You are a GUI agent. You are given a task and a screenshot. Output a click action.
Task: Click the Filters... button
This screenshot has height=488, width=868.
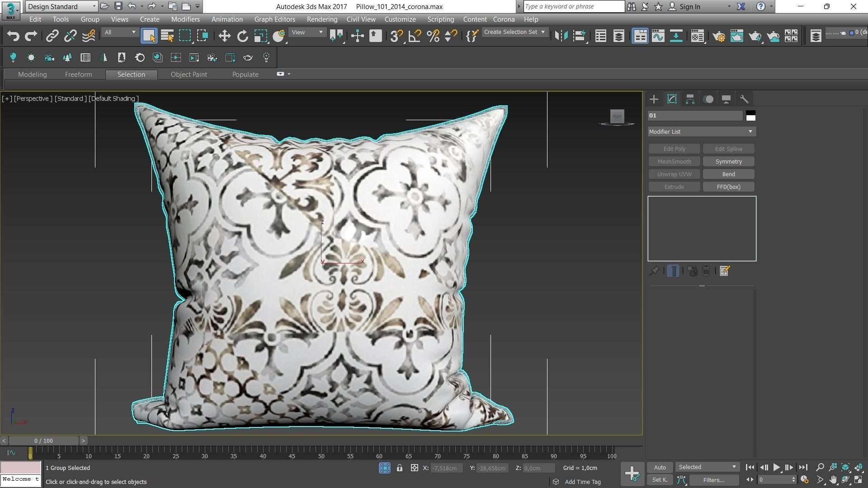pos(714,480)
